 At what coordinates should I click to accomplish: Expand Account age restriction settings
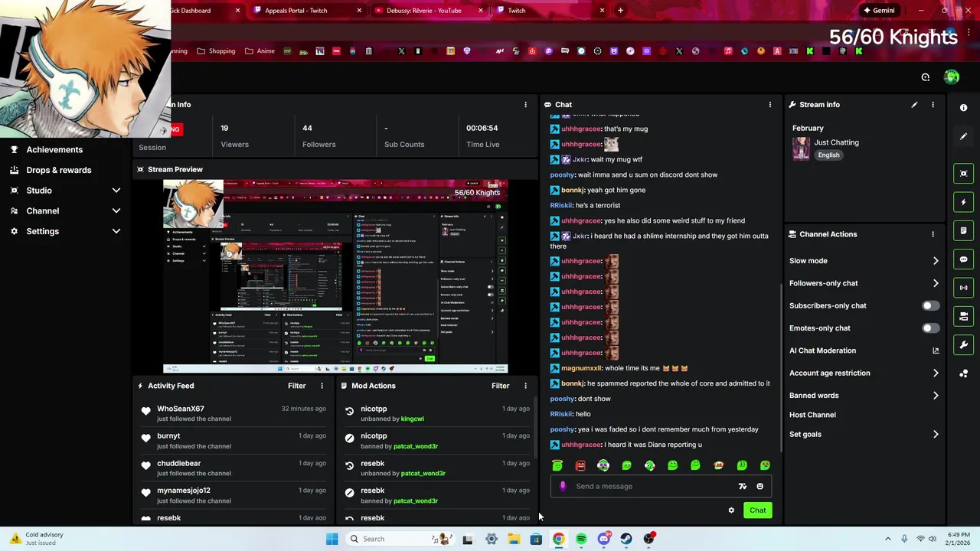pos(936,373)
